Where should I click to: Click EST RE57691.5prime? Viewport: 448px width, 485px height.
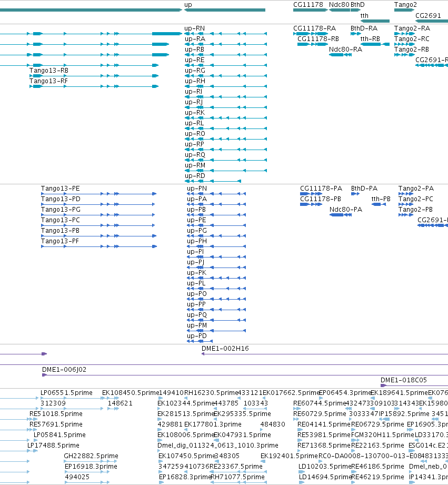[x=56, y=424]
